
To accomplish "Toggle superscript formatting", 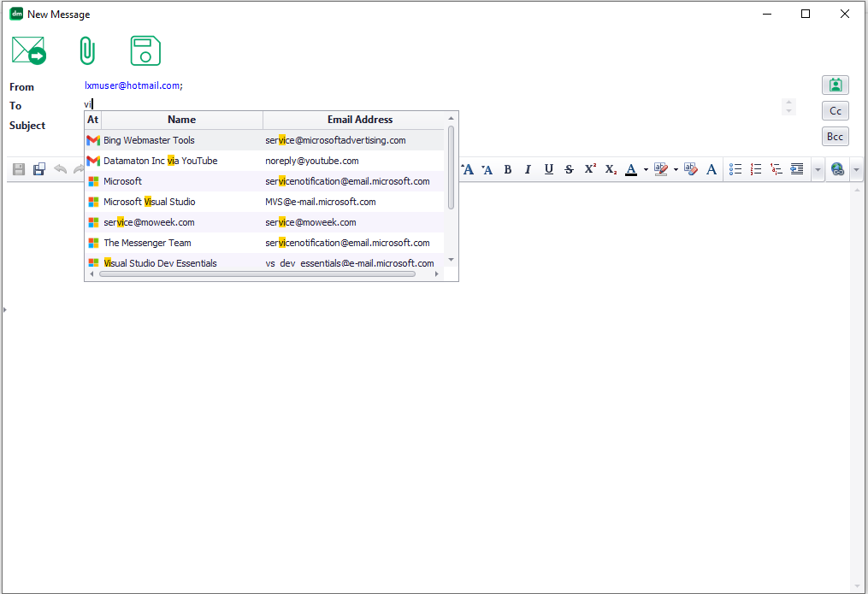I will 590,168.
